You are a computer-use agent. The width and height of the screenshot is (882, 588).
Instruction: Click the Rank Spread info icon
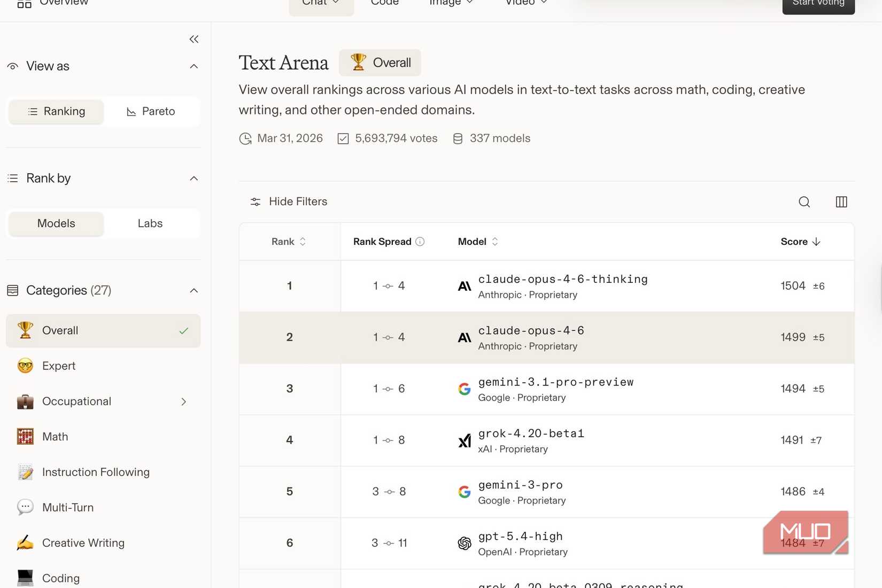421,241
